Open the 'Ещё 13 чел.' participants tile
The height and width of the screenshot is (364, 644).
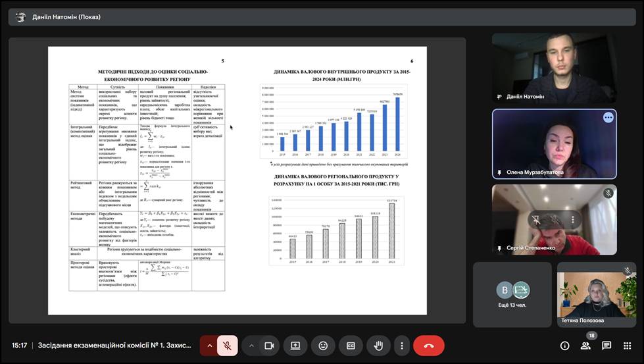click(512, 294)
